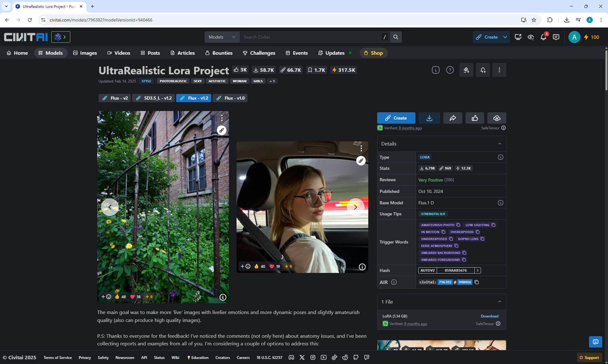Like the model with thumbs-up button
The image size is (608, 364).
(x=475, y=118)
